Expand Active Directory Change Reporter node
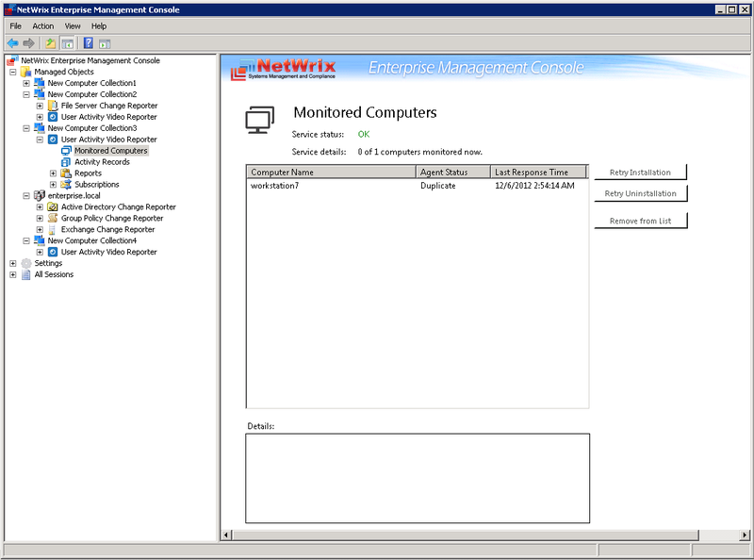The image size is (754, 560). (x=40, y=207)
